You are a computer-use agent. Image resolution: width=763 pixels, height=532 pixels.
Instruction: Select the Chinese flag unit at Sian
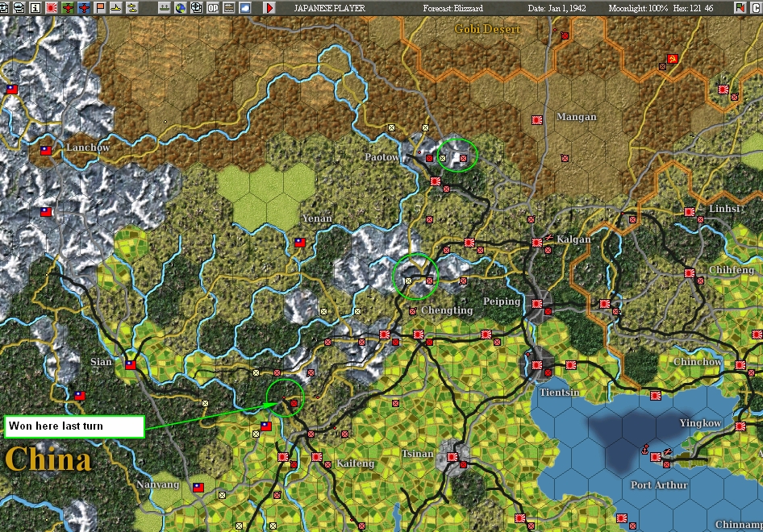coord(131,364)
